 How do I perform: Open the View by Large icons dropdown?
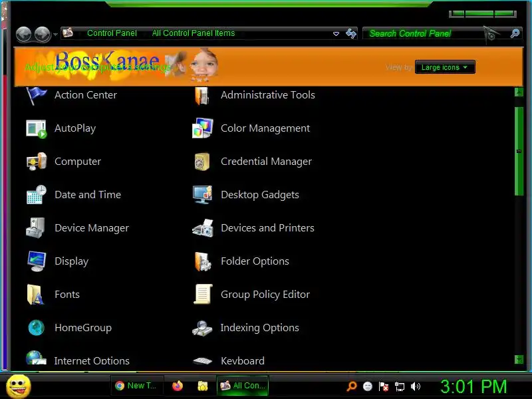click(x=445, y=67)
